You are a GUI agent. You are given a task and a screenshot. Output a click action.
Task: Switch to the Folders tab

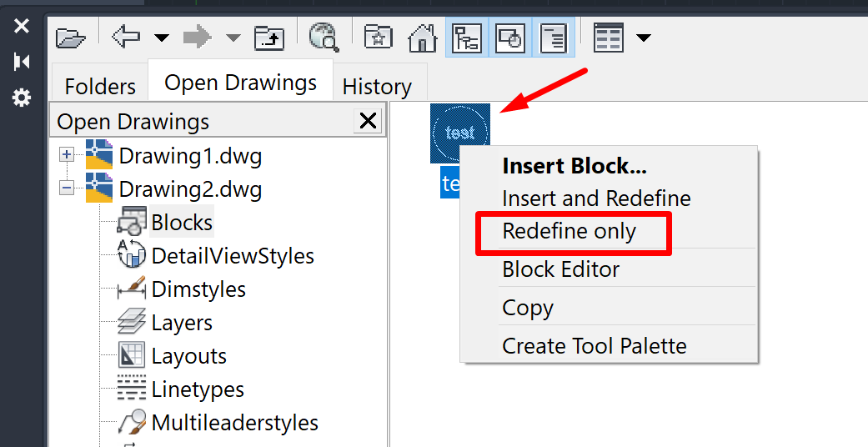[x=100, y=86]
